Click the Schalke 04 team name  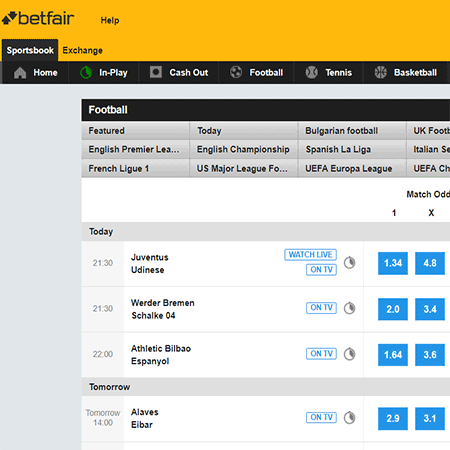[x=153, y=315]
